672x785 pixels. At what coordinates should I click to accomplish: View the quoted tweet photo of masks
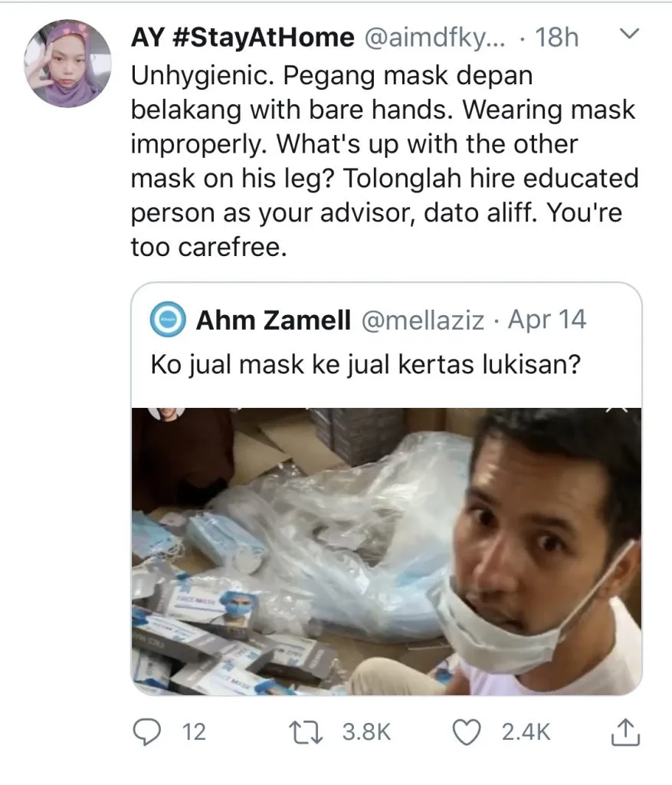coord(386,551)
